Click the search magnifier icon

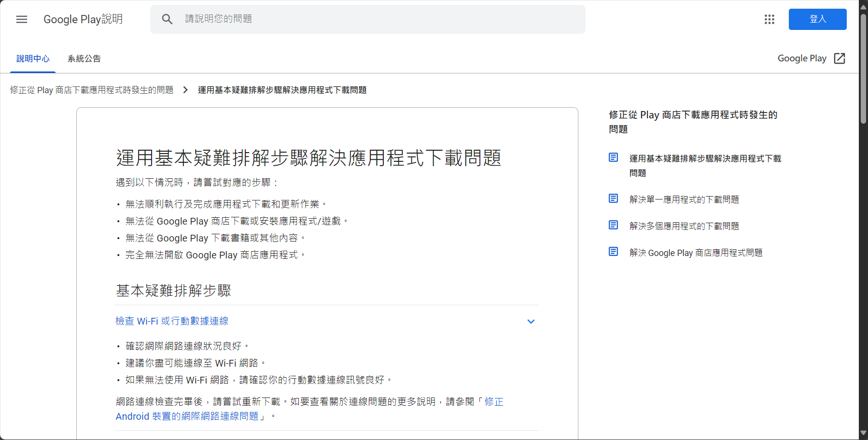click(x=167, y=19)
